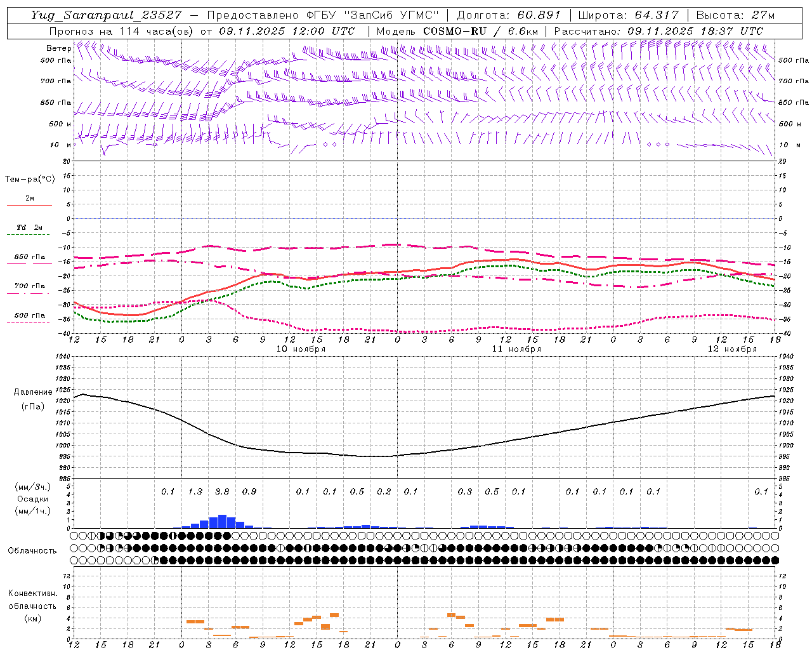The image size is (812, 650).
Task: Click the Тем-ра(°C) panel label
Action: 30,180
